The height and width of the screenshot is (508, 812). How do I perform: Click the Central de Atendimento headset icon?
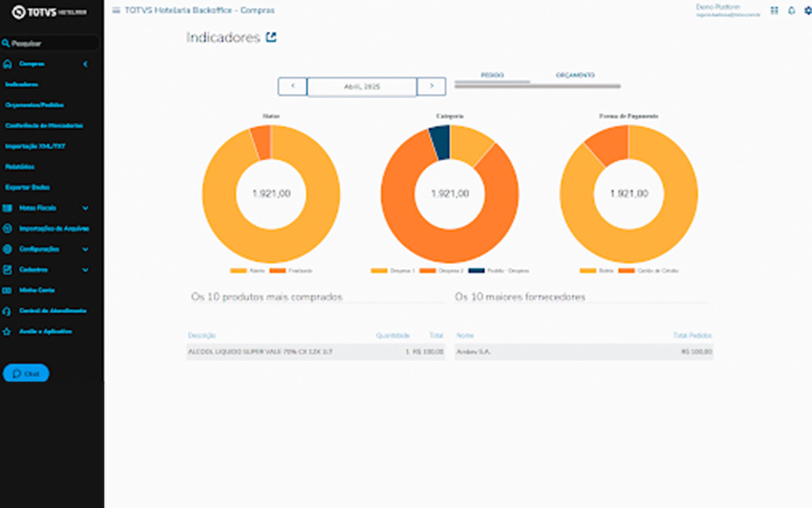[x=7, y=311]
